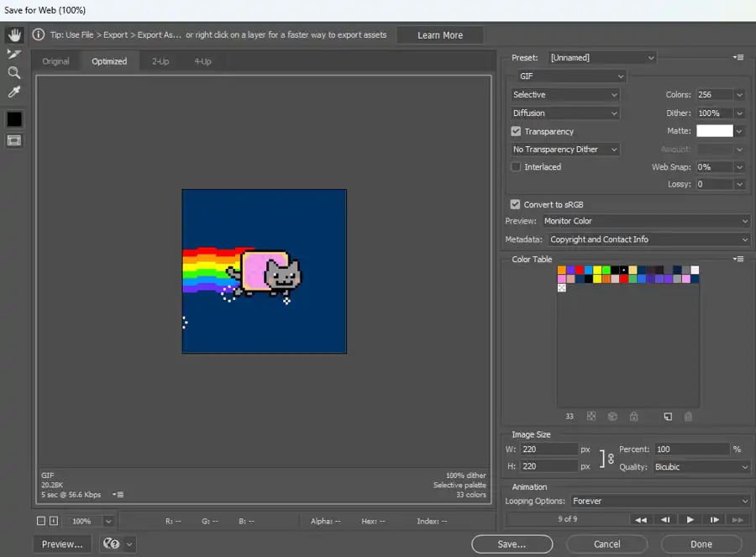
Task: Toggle the Transparency checkbox
Action: (516, 131)
